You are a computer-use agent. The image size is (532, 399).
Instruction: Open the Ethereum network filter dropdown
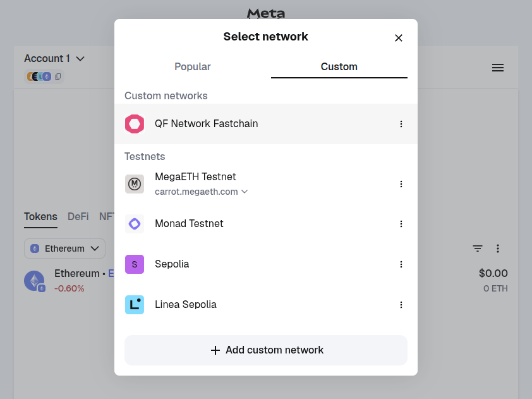[64, 249]
